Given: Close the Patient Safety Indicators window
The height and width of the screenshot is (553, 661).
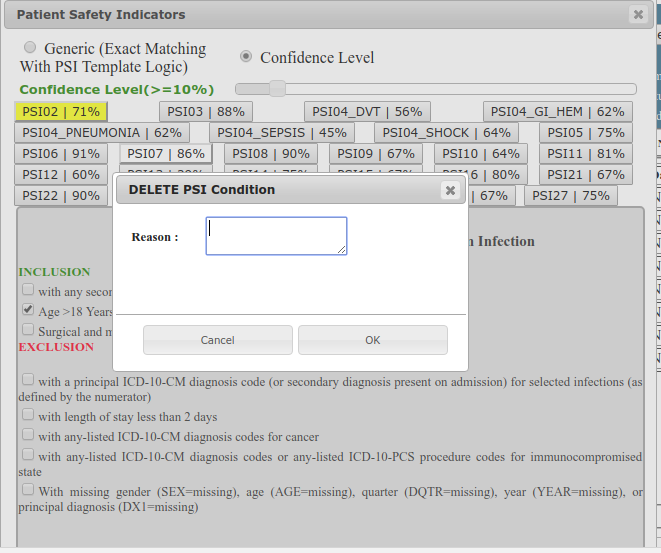Looking at the screenshot, I should 638,15.
